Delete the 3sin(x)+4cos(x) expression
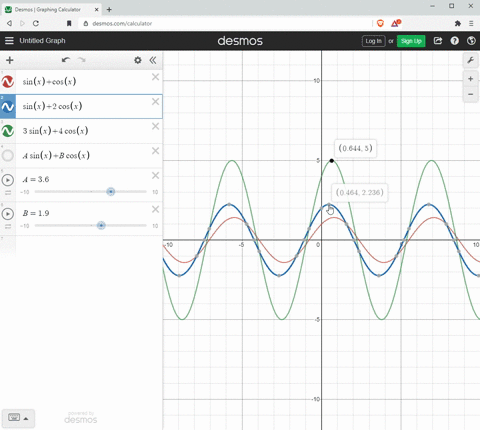This screenshot has width=480, height=430. [x=155, y=126]
